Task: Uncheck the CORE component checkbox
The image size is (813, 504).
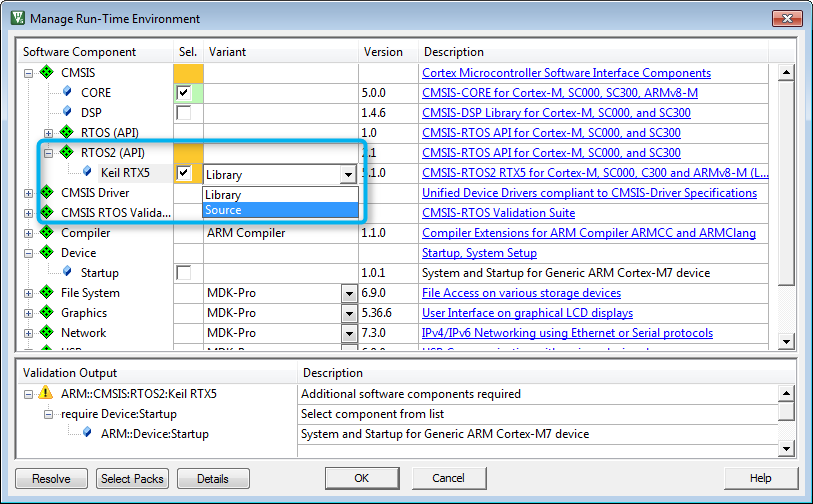Action: click(183, 93)
